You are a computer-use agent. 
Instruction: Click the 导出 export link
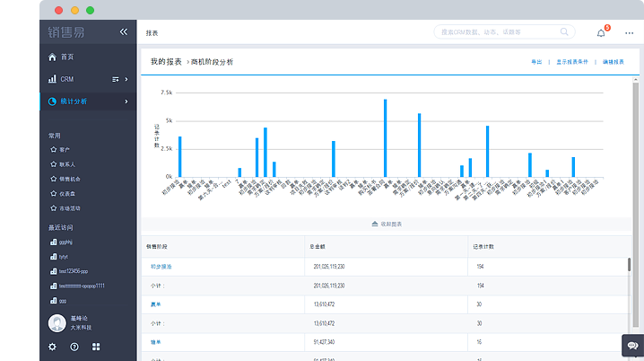[x=536, y=62]
